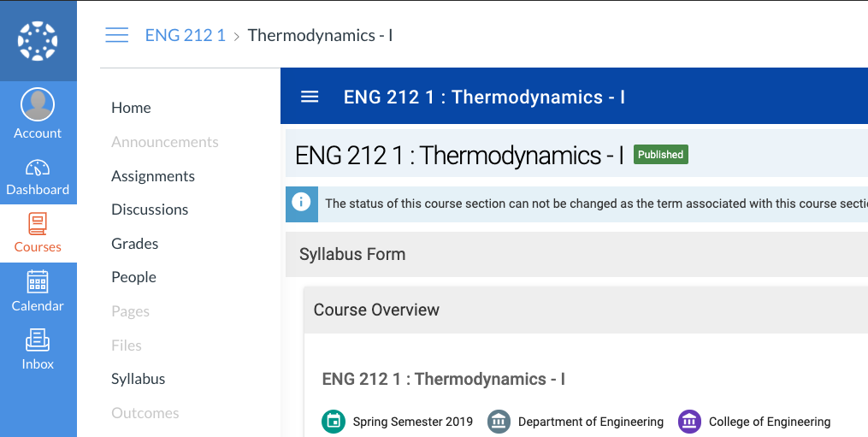Select Grades in the course menu
This screenshot has width=868, height=437.
point(135,244)
